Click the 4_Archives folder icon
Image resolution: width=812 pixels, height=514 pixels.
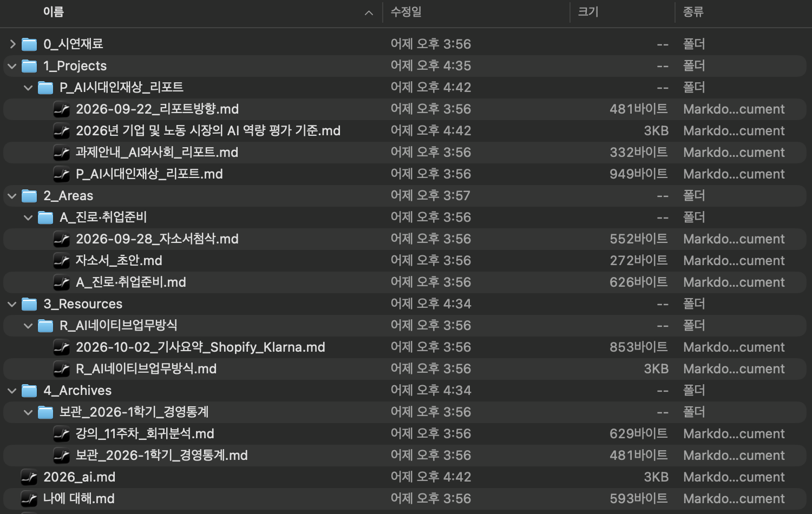[29, 391]
